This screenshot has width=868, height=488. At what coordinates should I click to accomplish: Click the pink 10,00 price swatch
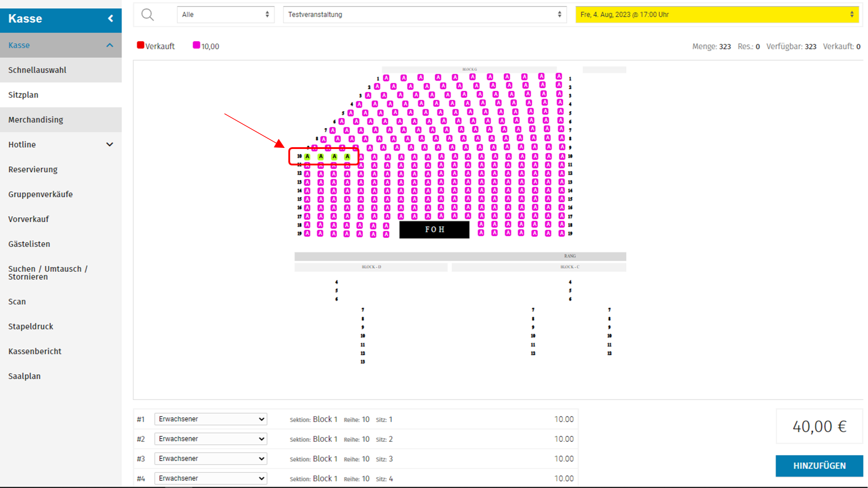click(x=196, y=45)
